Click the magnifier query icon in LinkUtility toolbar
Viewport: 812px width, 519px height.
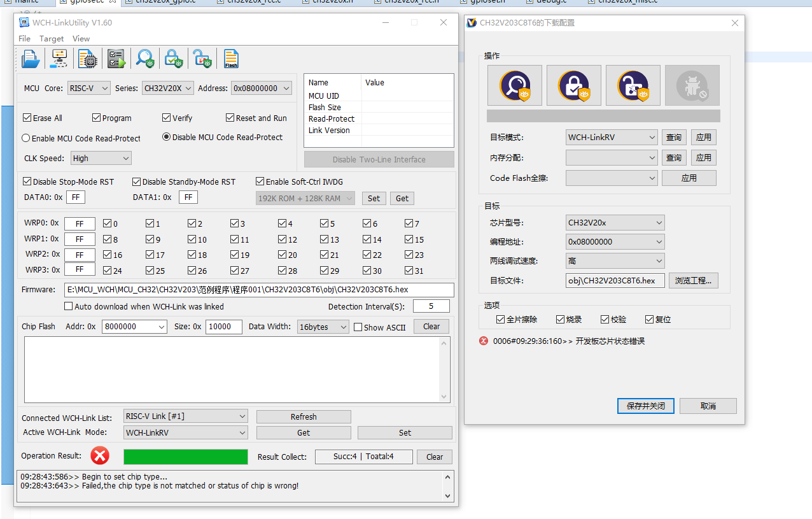pyautogui.click(x=145, y=59)
